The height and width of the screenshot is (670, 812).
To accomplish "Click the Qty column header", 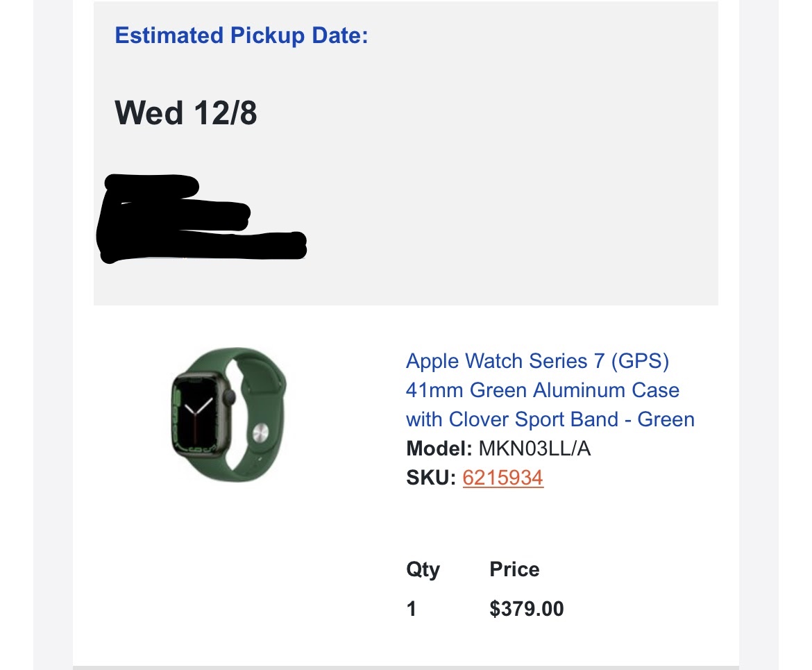I will pyautogui.click(x=423, y=569).
